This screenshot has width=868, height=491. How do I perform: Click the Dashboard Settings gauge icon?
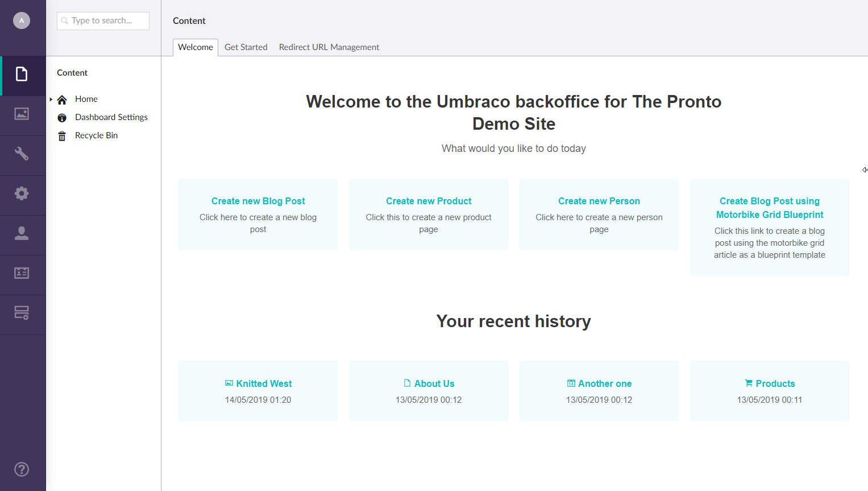point(62,118)
